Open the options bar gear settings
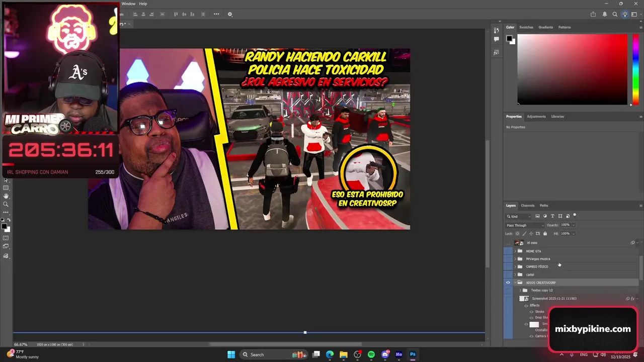Viewport: 644px width, 362px height. click(230, 14)
